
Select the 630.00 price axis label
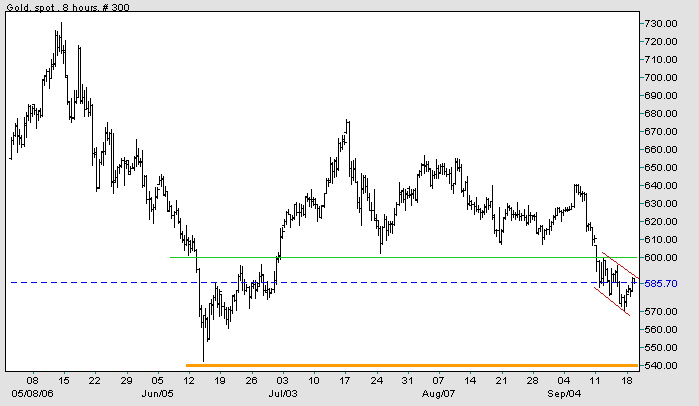coord(661,204)
